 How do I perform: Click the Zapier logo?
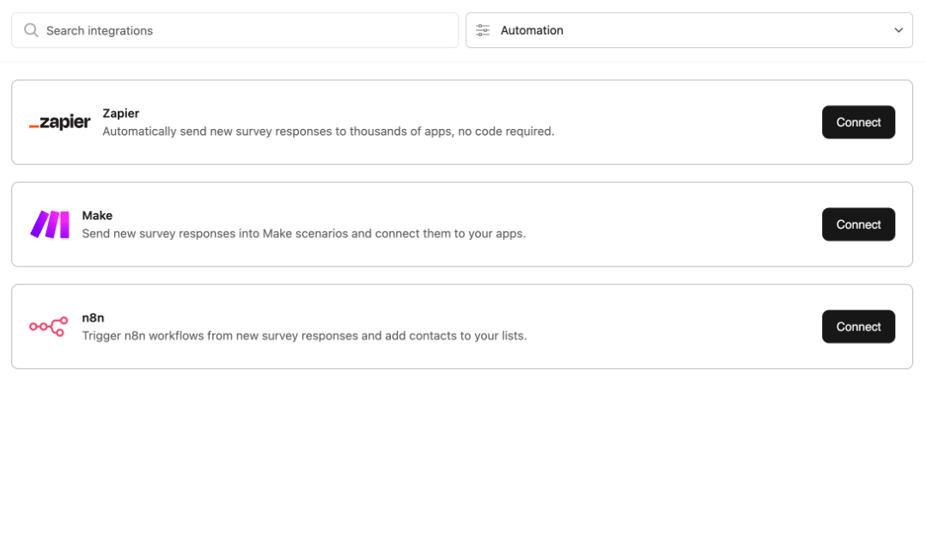[60, 122]
